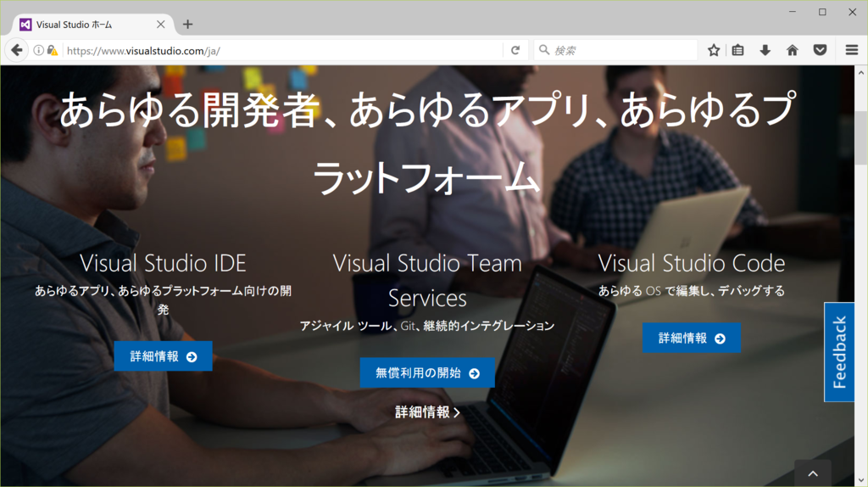This screenshot has height=487, width=868.
Task: Minimize the browser window
Action: point(793,12)
